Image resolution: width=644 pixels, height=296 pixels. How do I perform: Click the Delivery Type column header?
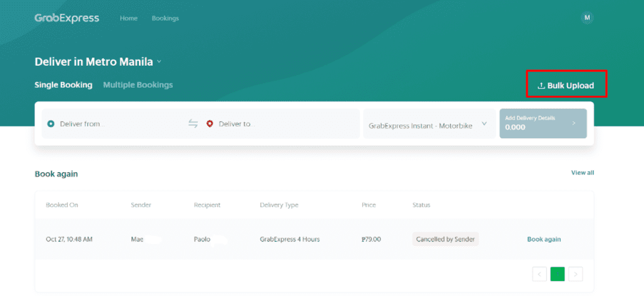[279, 205]
